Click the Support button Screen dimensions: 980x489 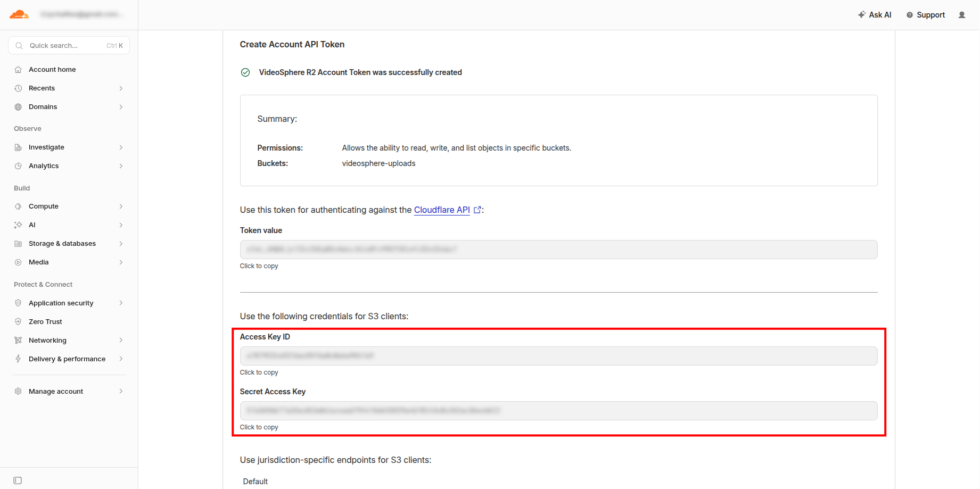coord(926,15)
